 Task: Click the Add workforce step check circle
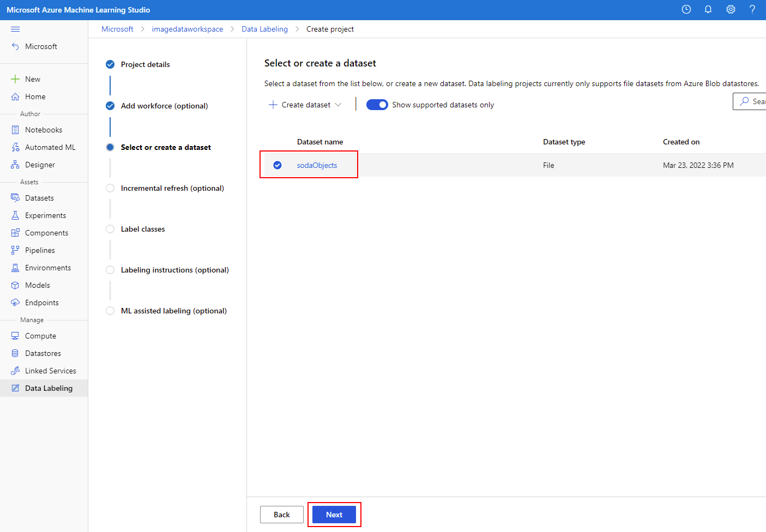pos(110,106)
